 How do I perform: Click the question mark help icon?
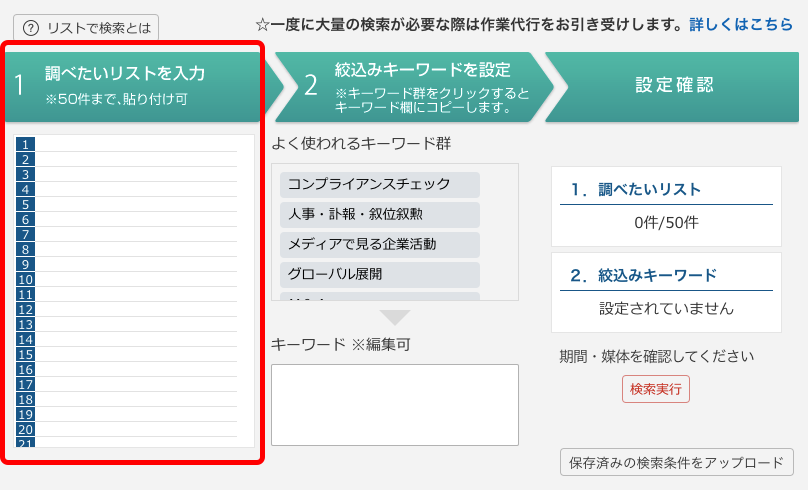(32, 29)
